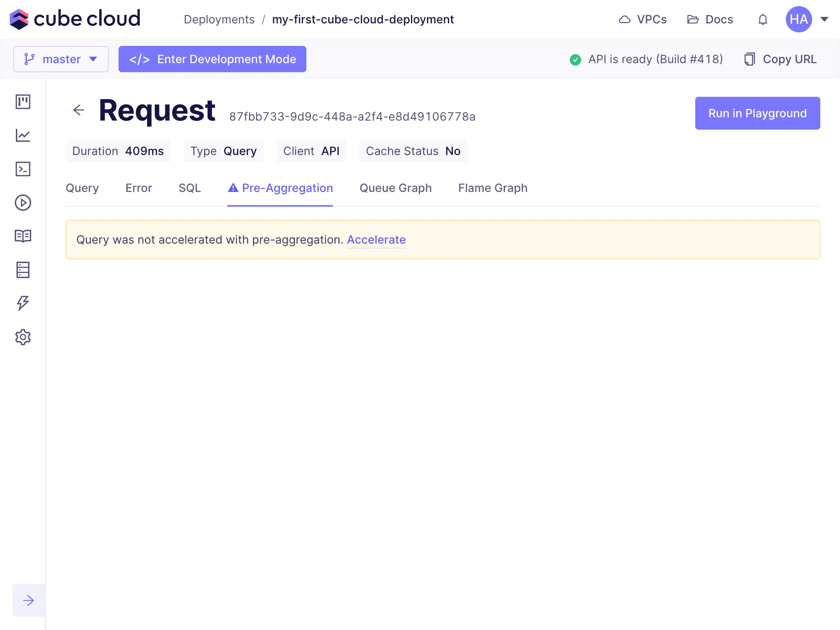This screenshot has width=840, height=630.
Task: Open the master branch dropdown
Action: click(x=61, y=59)
